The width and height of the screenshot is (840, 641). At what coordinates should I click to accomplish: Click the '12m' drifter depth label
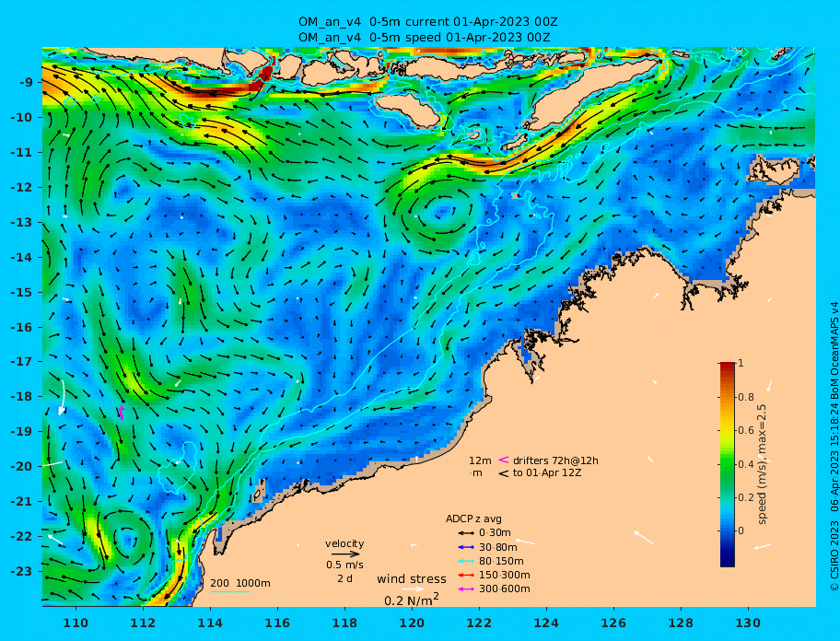click(480, 460)
